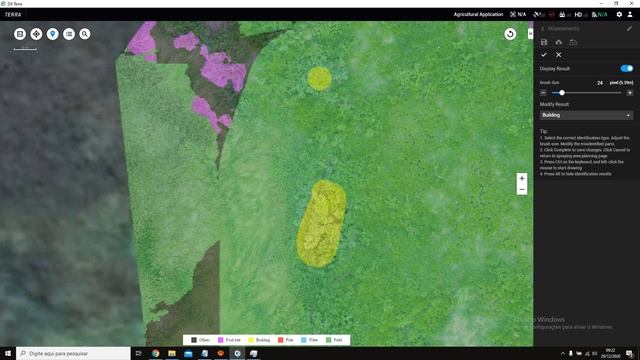Open the user account icon in top bar
The image size is (640, 360).
(630, 14)
